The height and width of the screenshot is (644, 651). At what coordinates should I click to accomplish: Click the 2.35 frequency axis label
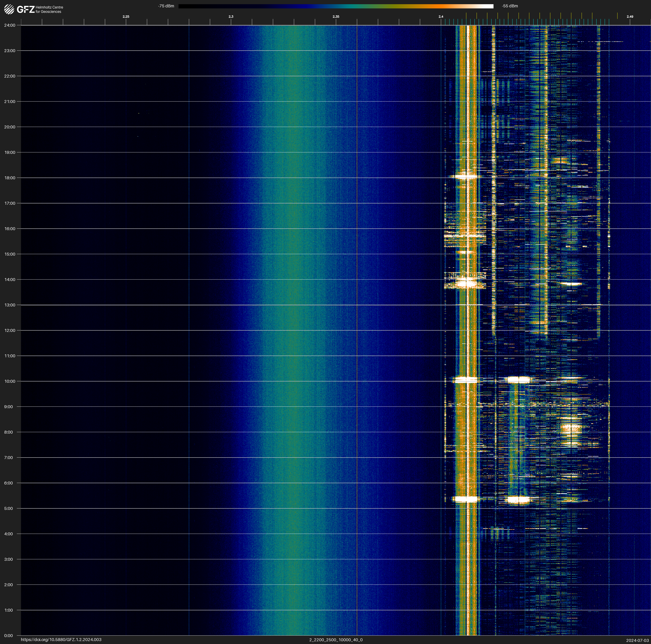(336, 17)
